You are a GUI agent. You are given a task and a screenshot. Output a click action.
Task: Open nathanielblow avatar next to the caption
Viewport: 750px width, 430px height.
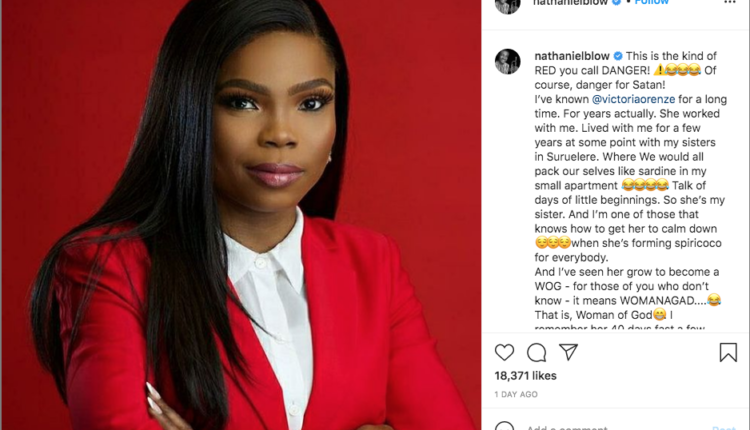[507, 61]
